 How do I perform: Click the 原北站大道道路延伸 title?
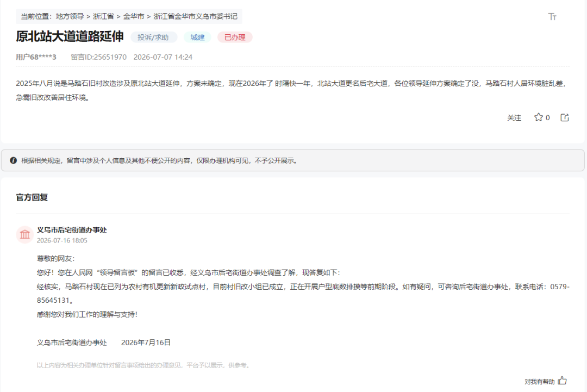[70, 36]
